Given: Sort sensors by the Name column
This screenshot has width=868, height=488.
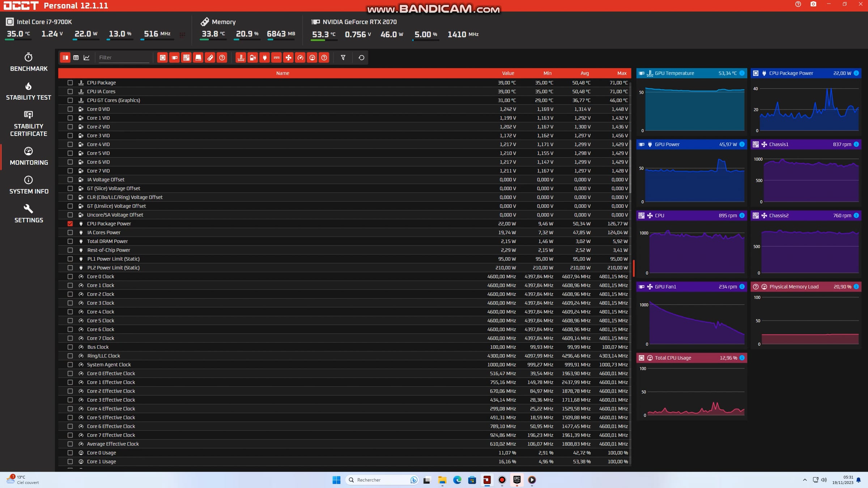Looking at the screenshot, I should pyautogui.click(x=282, y=73).
